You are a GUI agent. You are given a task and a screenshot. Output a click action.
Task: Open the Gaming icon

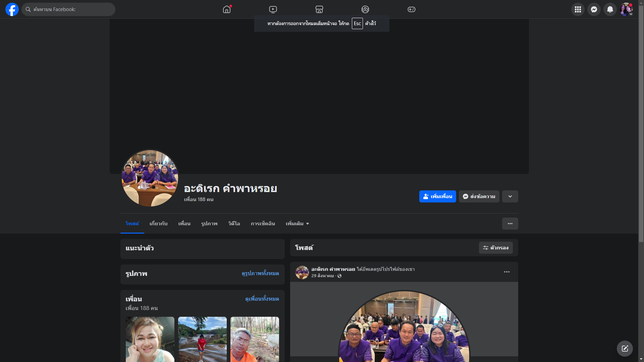click(412, 9)
